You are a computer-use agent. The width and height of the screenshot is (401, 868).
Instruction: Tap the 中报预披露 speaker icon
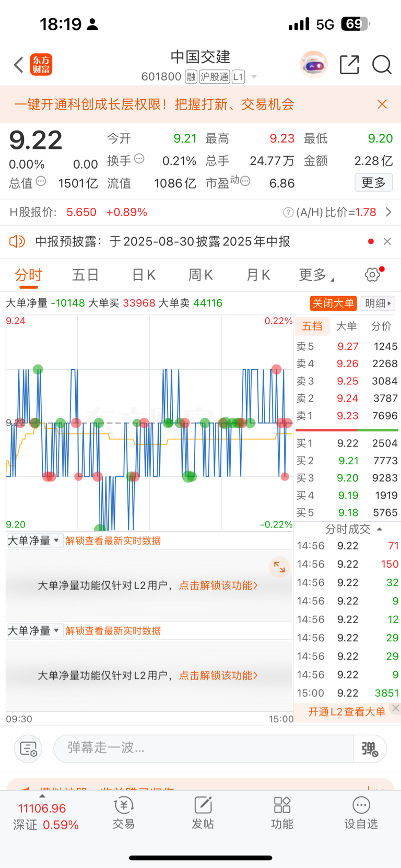click(x=17, y=241)
